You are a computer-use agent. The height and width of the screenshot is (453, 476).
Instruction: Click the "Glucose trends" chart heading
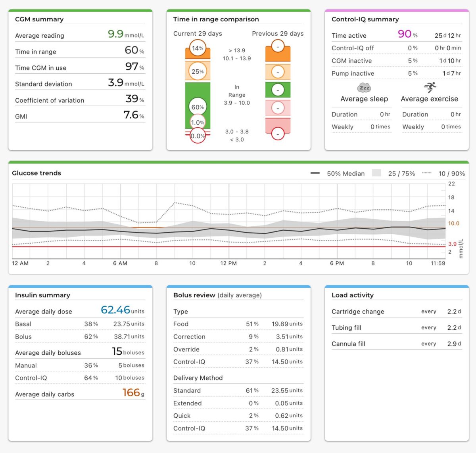(x=36, y=173)
